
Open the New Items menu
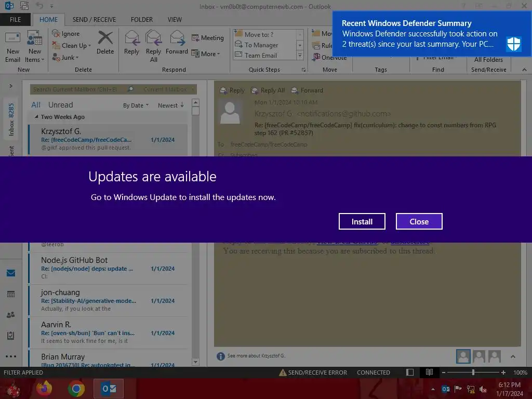[x=35, y=46]
